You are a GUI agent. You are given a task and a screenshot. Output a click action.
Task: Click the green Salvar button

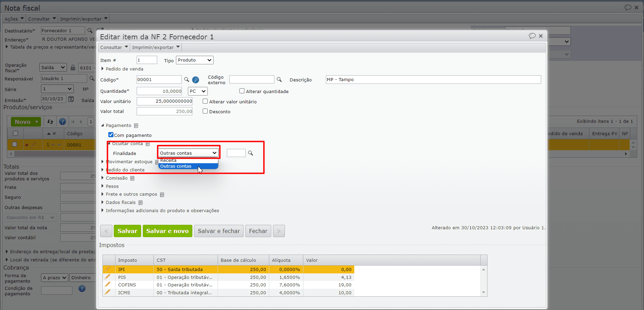point(127,231)
